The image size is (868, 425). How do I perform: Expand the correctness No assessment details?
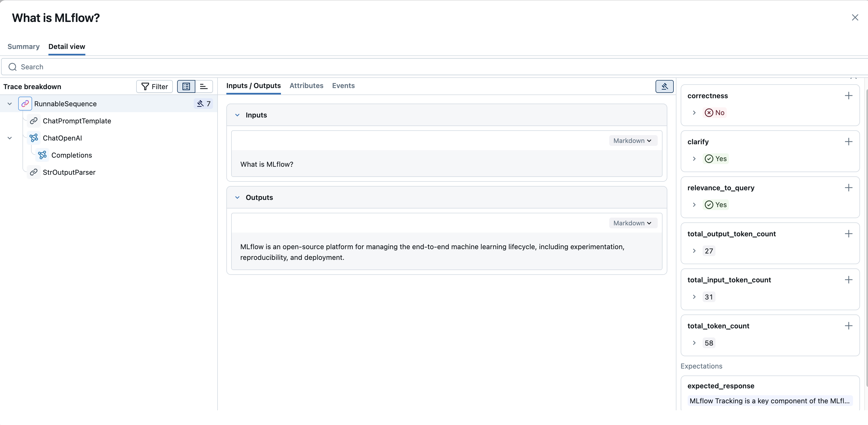(x=694, y=113)
